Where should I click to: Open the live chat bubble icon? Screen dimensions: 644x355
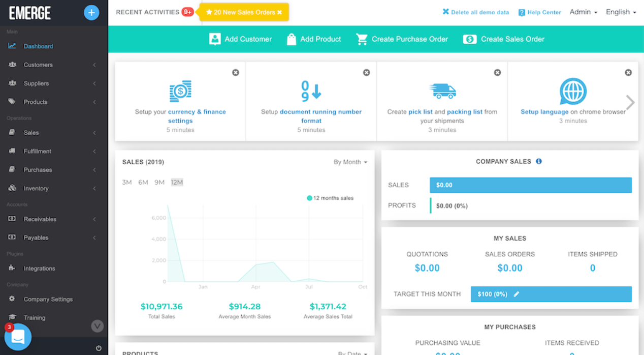[18, 336]
